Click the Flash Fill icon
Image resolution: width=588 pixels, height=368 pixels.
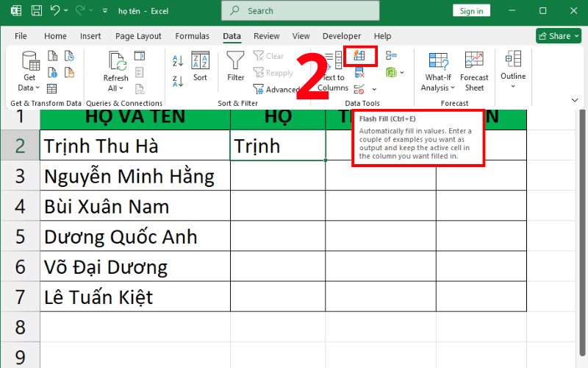[359, 56]
